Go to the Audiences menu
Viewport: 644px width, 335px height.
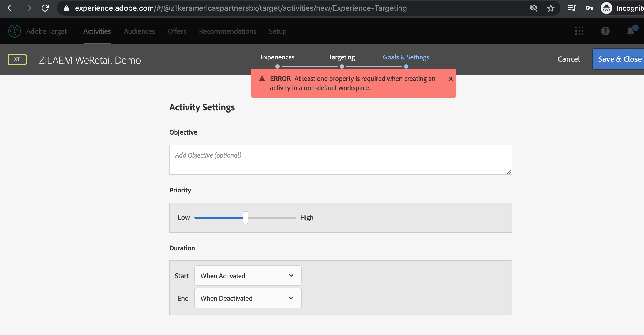(x=139, y=31)
